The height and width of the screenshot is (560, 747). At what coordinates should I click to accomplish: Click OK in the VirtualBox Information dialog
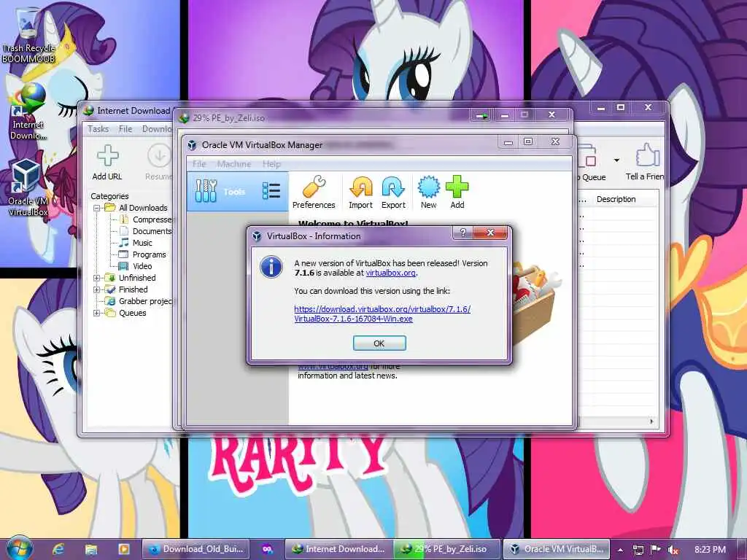tap(379, 343)
